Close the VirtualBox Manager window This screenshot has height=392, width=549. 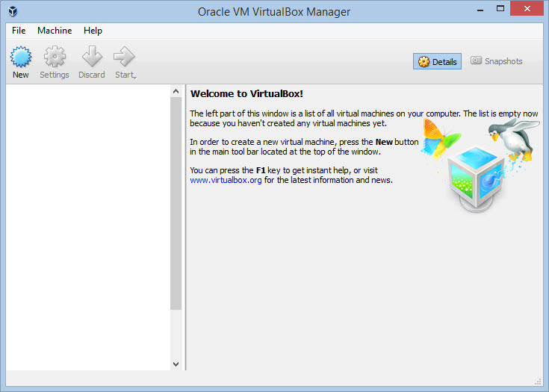pyautogui.click(x=527, y=9)
